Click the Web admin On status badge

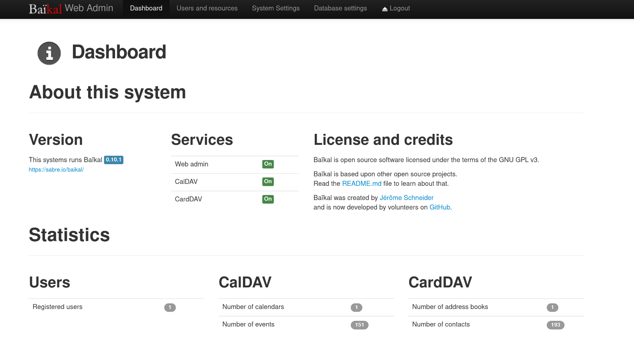[x=268, y=164]
